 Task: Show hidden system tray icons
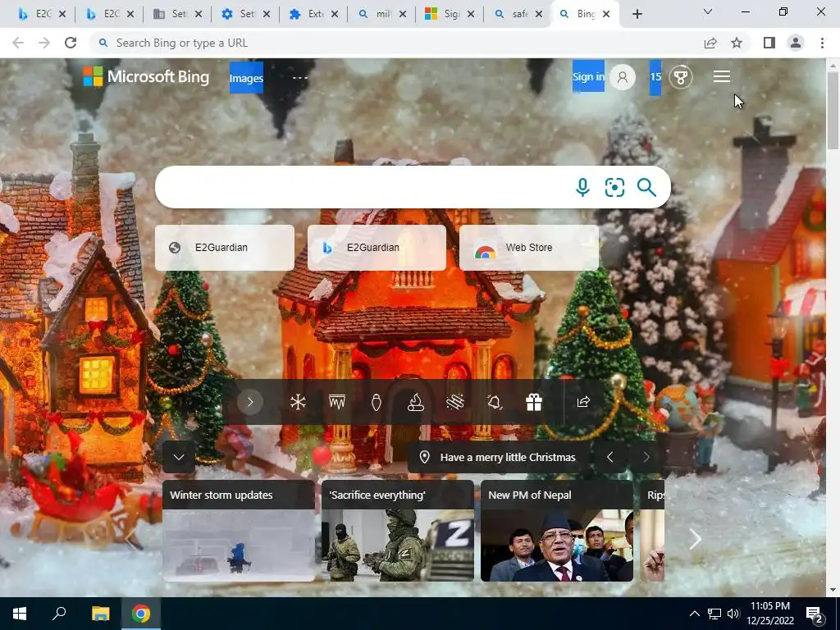point(694,614)
